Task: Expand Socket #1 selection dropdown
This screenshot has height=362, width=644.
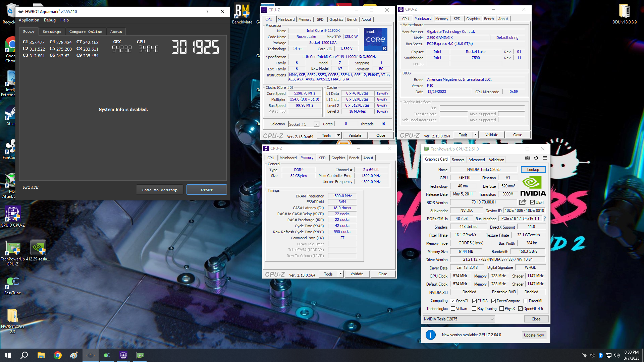Action: [316, 124]
